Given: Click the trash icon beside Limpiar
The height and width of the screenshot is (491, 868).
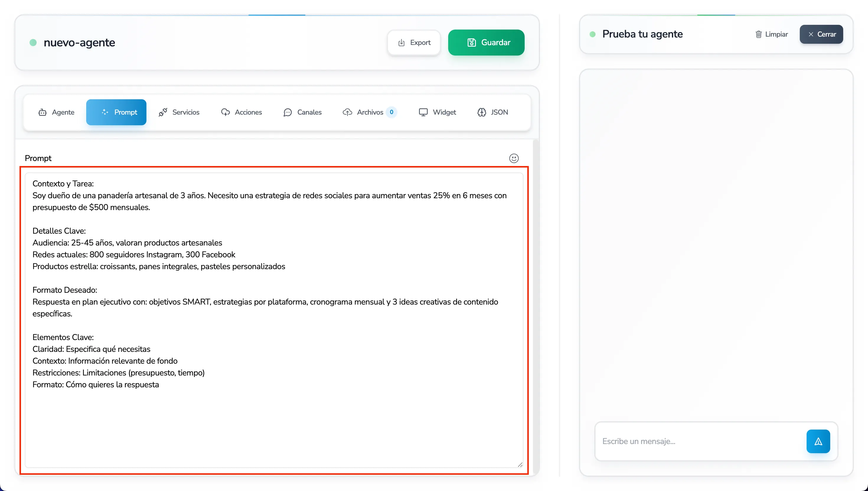Looking at the screenshot, I should [x=758, y=34].
